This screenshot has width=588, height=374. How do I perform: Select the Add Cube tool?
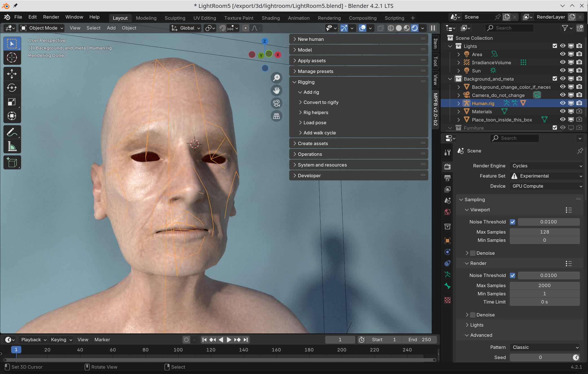click(x=12, y=163)
